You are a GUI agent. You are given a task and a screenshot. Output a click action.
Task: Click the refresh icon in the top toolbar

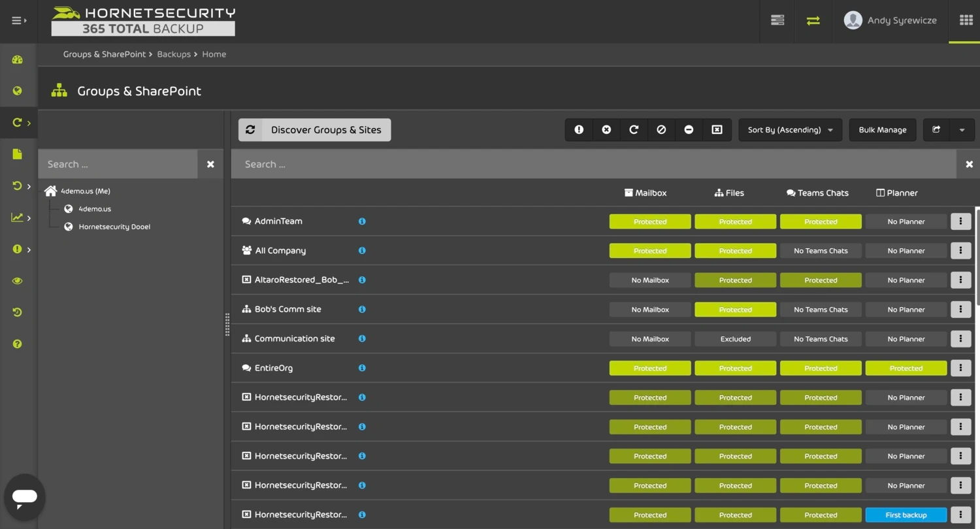click(x=633, y=129)
